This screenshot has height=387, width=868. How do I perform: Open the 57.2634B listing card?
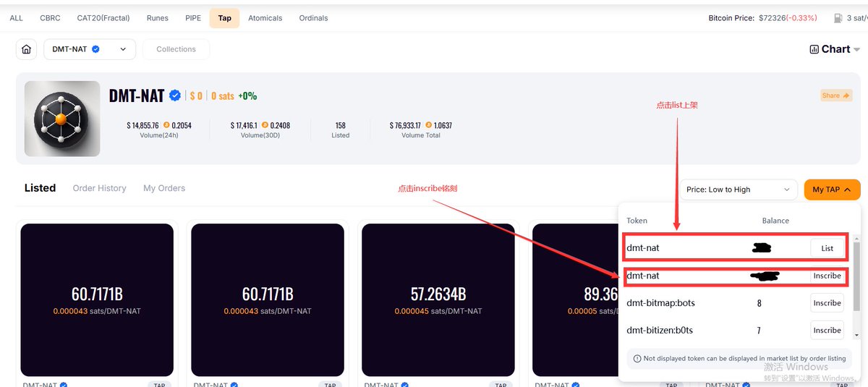[x=438, y=299]
